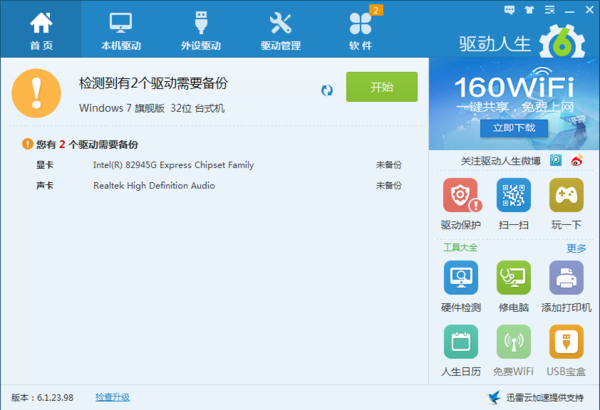
Task: Click the 检测到有2个驱动需要备份 heading
Action: click(x=153, y=83)
